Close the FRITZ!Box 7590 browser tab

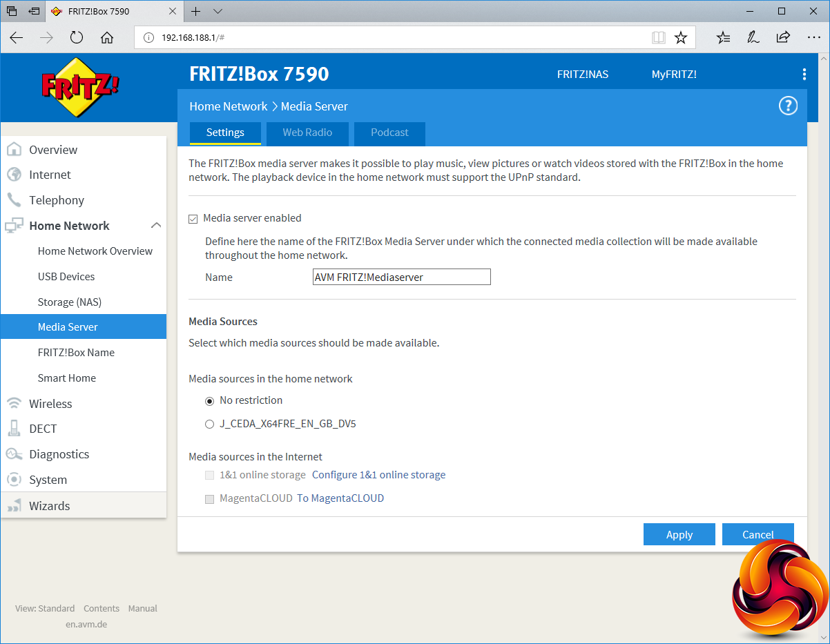click(174, 12)
